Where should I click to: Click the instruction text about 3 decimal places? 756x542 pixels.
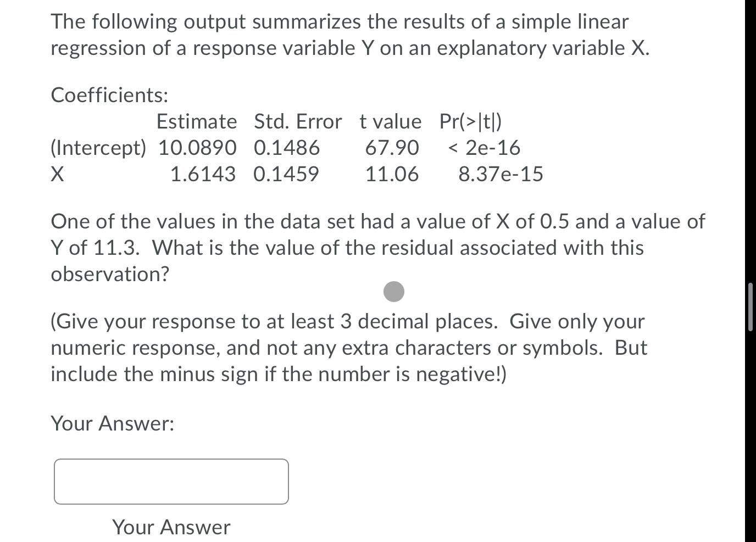point(346,348)
